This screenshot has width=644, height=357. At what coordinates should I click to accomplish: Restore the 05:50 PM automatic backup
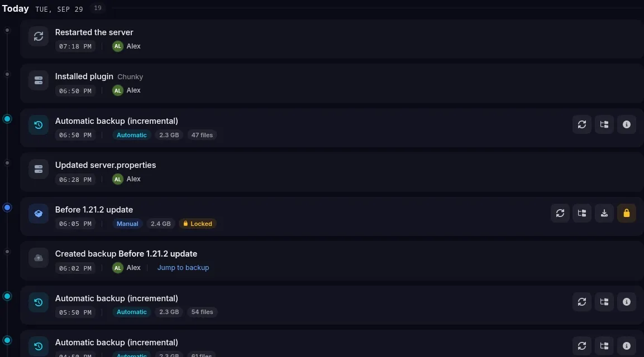tap(582, 302)
